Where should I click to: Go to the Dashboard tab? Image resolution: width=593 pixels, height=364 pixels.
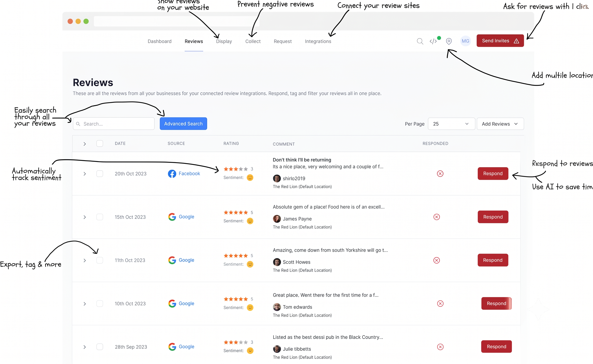pyautogui.click(x=159, y=41)
